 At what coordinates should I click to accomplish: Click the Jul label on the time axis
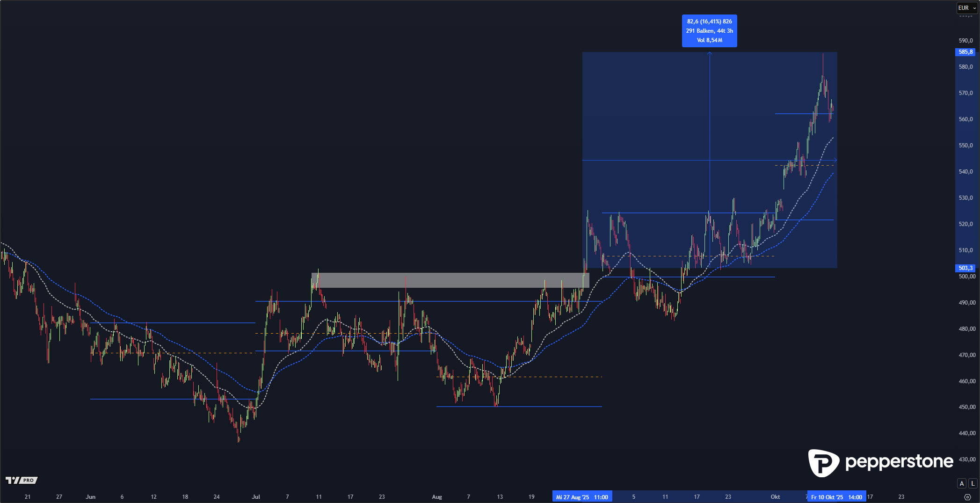click(x=256, y=497)
